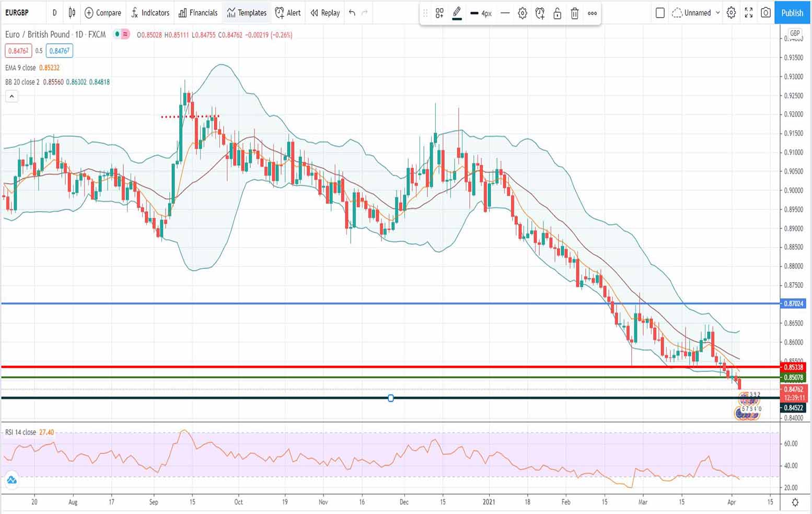Change line color with the pencil swatch
This screenshot has height=514, width=812.
click(457, 14)
